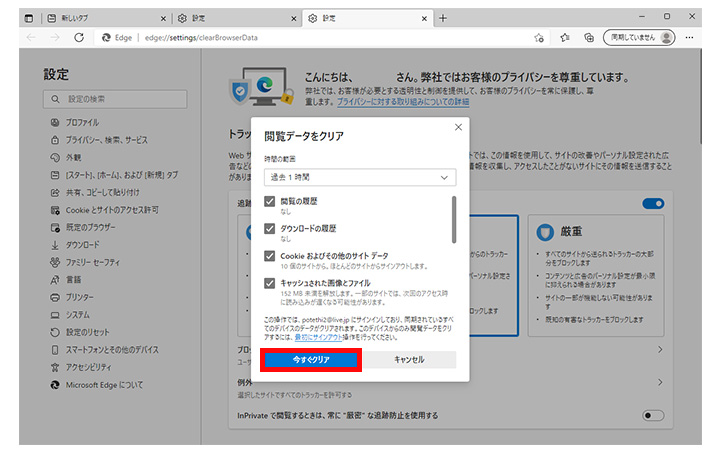Click the 言語 icon
Screen dimensions: 720x450
point(55,280)
